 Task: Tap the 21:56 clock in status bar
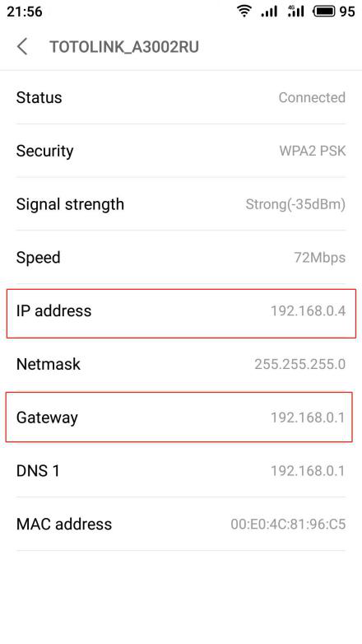pyautogui.click(x=24, y=12)
